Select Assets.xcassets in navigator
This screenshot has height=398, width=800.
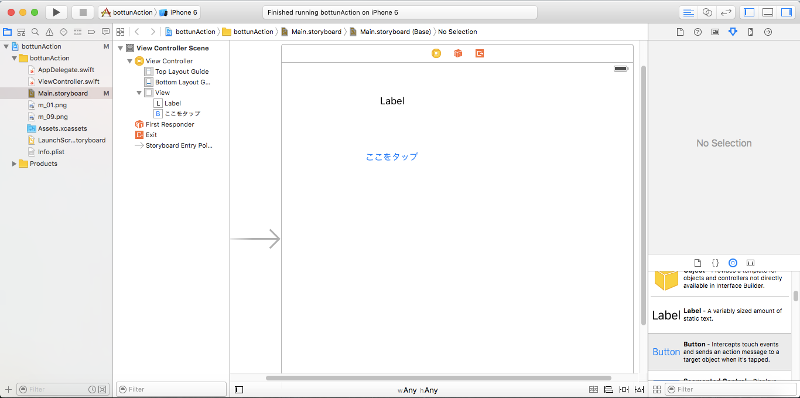(62, 129)
